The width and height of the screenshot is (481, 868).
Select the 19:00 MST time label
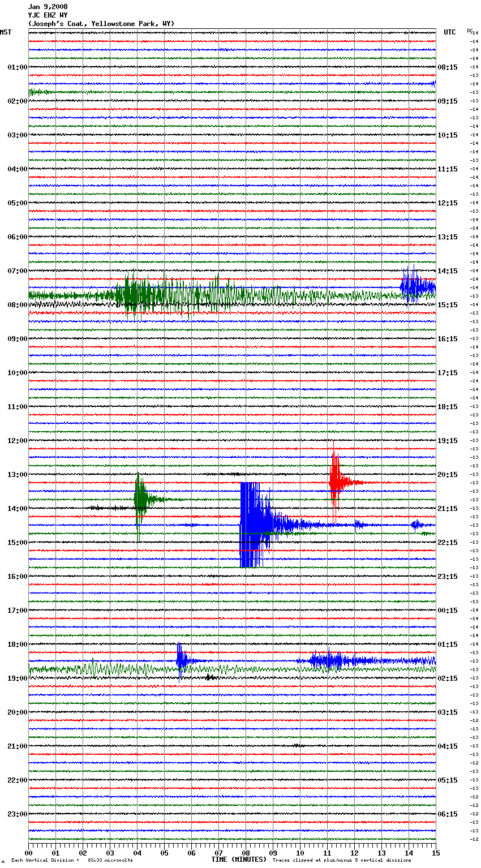pyautogui.click(x=18, y=678)
